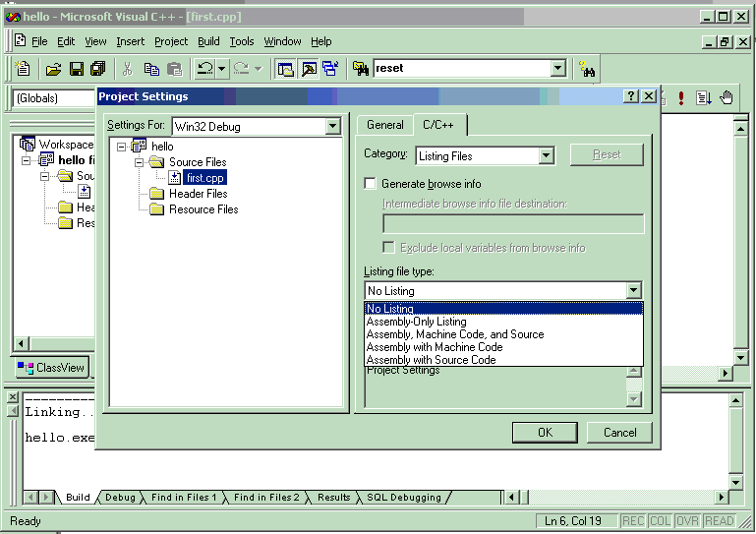Screen dimensions: 756x534
Task: Click the Search help binoculars icon
Action: [x=586, y=69]
